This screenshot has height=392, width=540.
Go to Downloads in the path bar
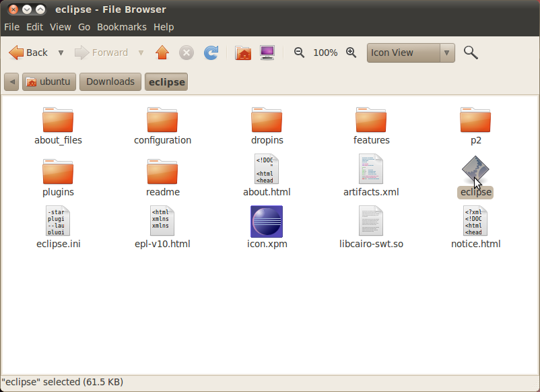110,81
